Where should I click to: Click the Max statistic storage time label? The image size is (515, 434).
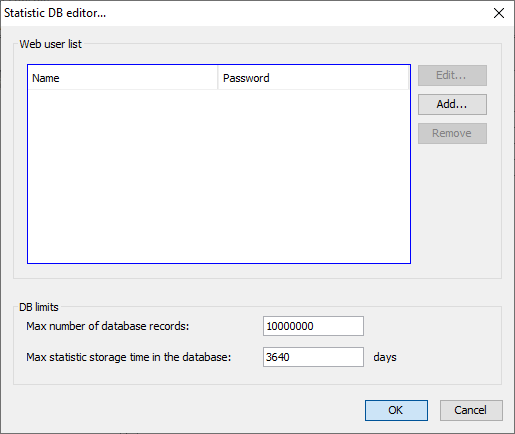[x=129, y=357]
